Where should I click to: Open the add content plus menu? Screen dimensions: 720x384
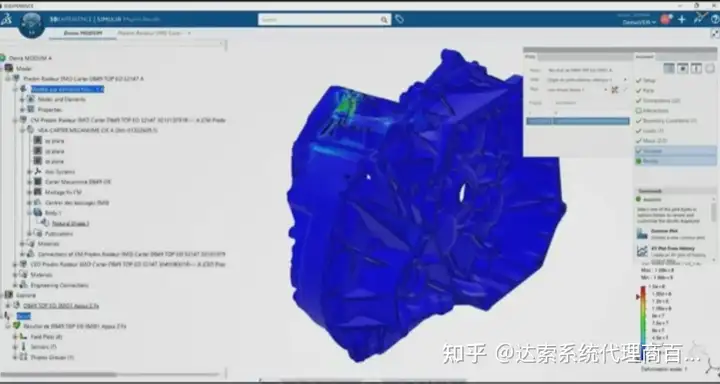click(682, 19)
